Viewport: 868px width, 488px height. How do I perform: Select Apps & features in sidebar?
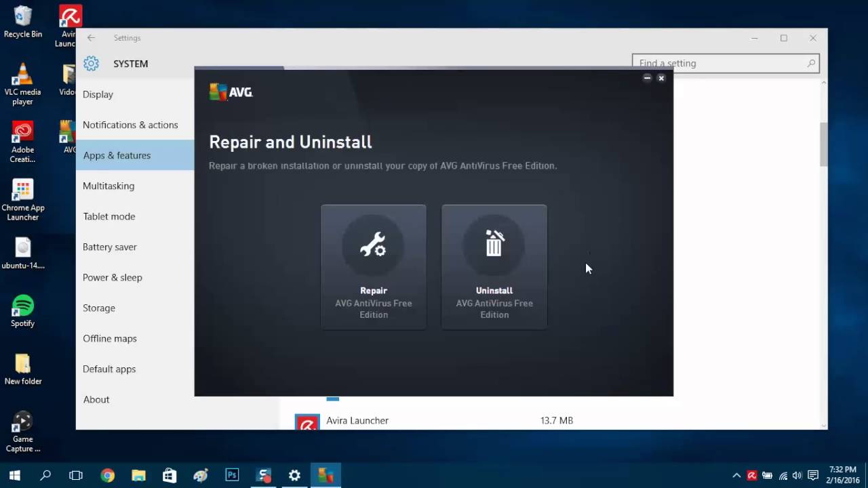click(x=135, y=155)
